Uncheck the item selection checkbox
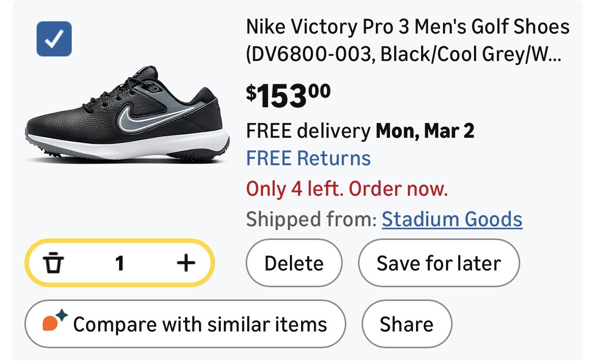The width and height of the screenshot is (595, 364). [54, 38]
